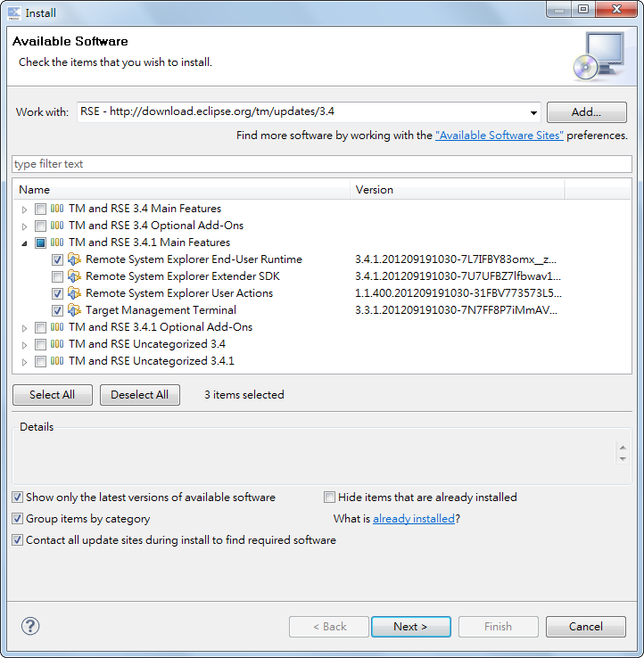Select TM and RSE 3.4.1 Optional Add-Ons label
The width and height of the screenshot is (644, 658).
[x=161, y=327]
